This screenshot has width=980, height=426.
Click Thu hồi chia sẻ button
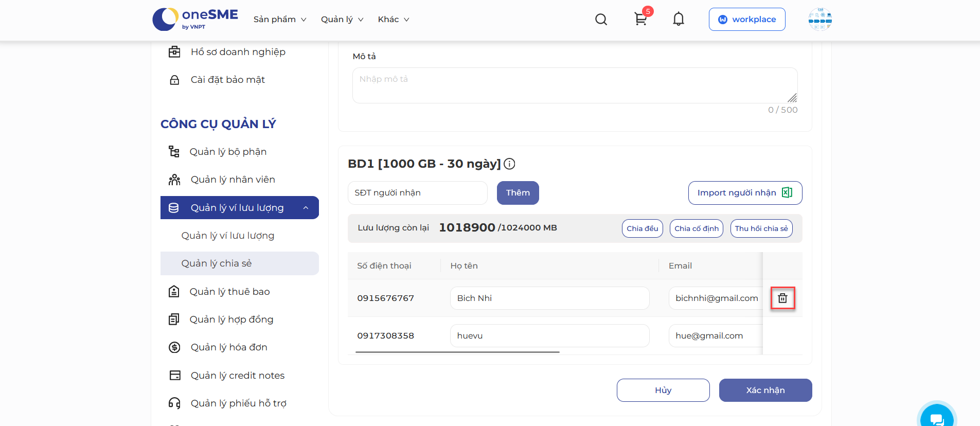761,228
